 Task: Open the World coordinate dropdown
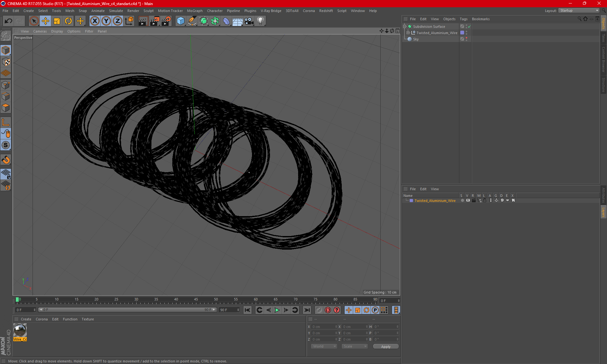tap(324, 346)
